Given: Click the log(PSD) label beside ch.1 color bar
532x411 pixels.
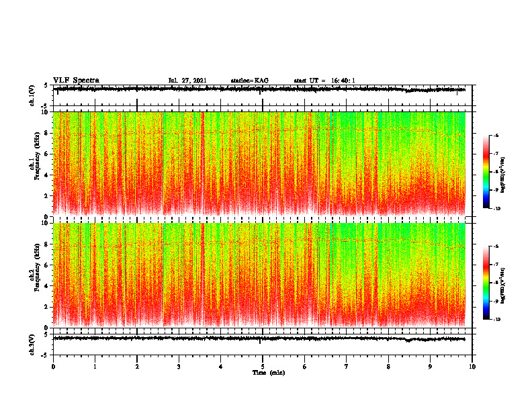Looking at the screenshot, I should tap(503, 175).
